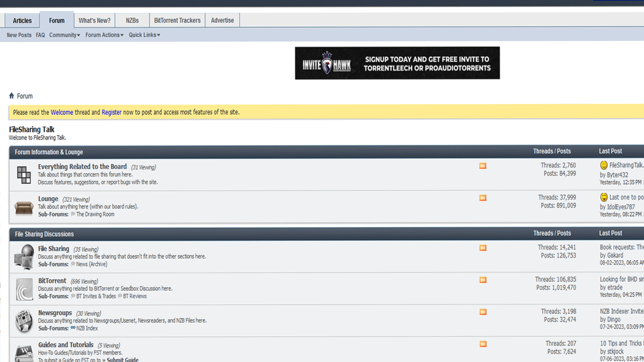Click the Invite Hawk banner advertisement
This screenshot has width=644, height=362.
point(397,63)
